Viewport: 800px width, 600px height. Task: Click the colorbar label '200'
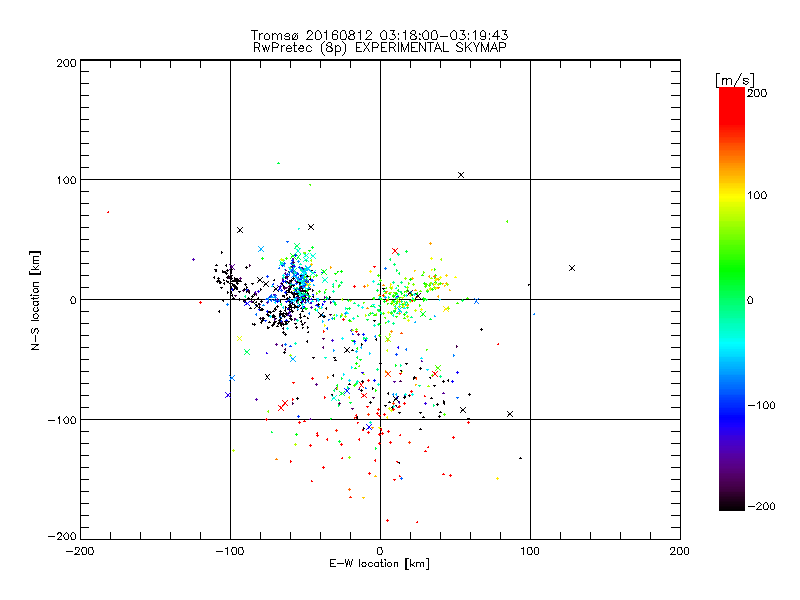757,93
